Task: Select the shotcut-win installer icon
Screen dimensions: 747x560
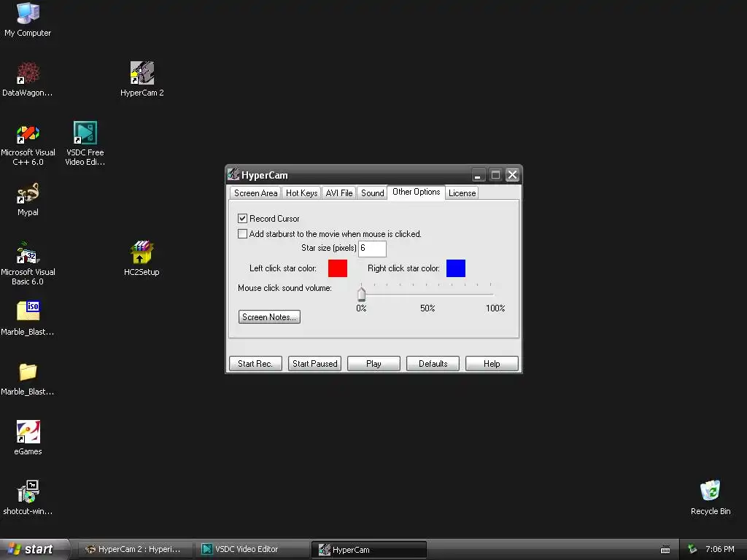Action: tap(28, 497)
